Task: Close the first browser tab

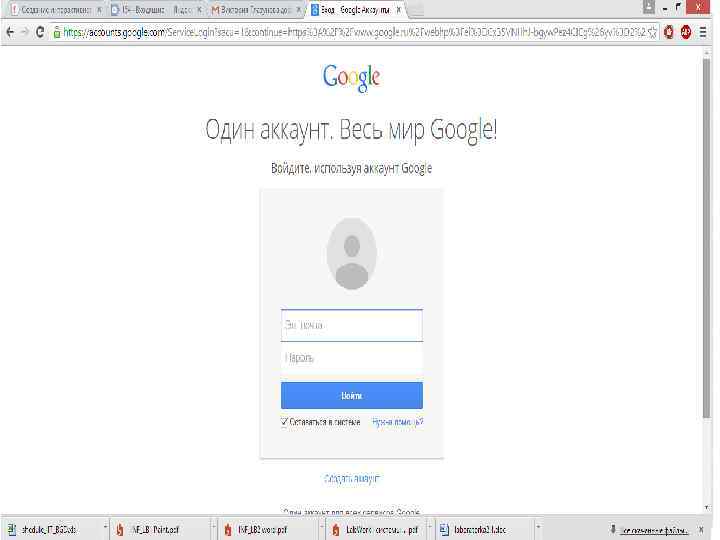Action: tap(99, 9)
